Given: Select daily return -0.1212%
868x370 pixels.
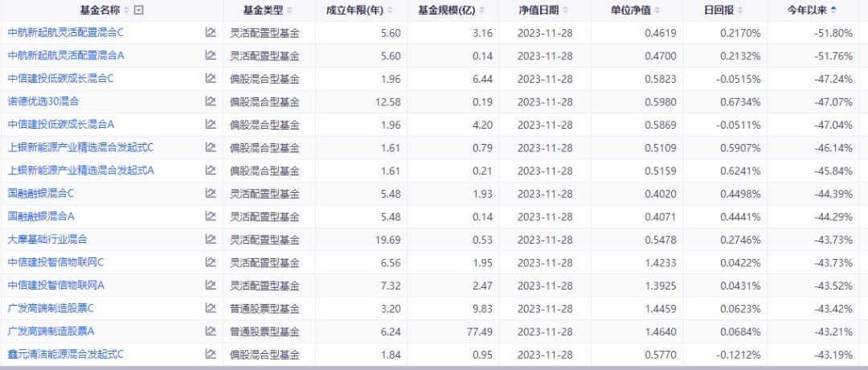Looking at the screenshot, I should [739, 354].
